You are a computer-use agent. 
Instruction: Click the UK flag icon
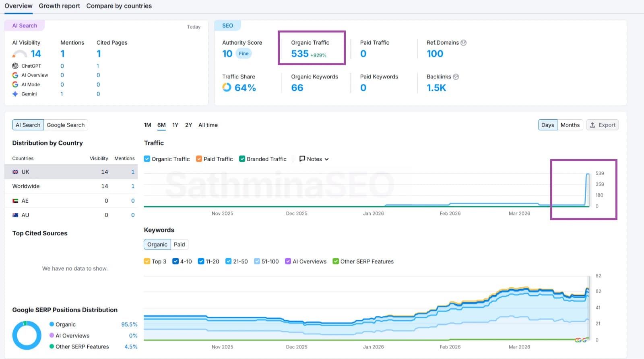(x=15, y=172)
